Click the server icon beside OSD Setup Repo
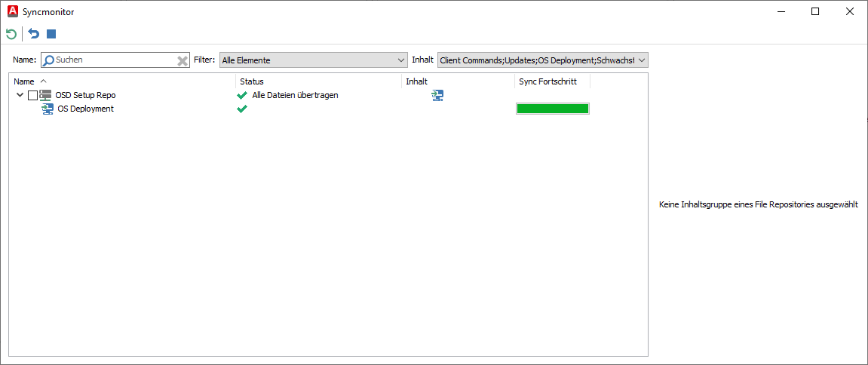 [x=46, y=95]
